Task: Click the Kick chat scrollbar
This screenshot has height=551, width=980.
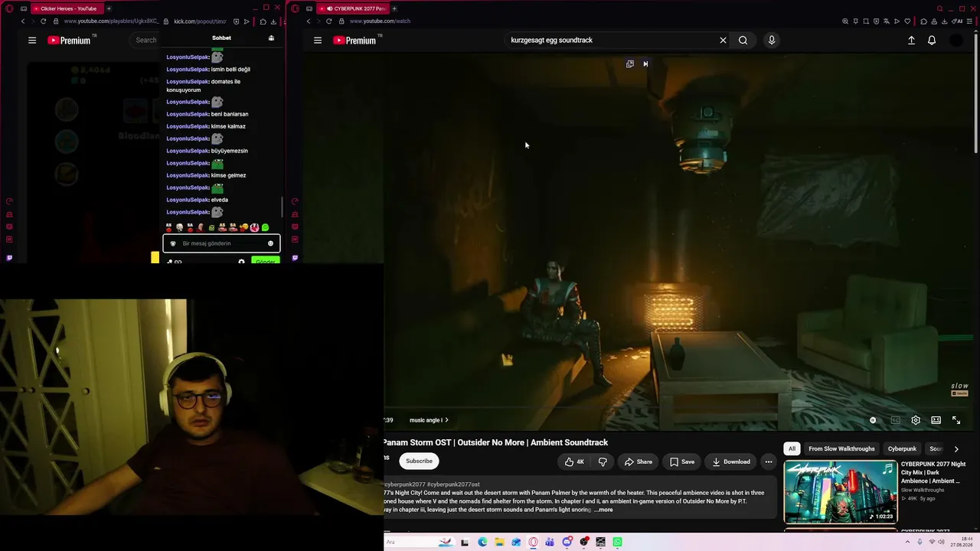Action: 283,207
